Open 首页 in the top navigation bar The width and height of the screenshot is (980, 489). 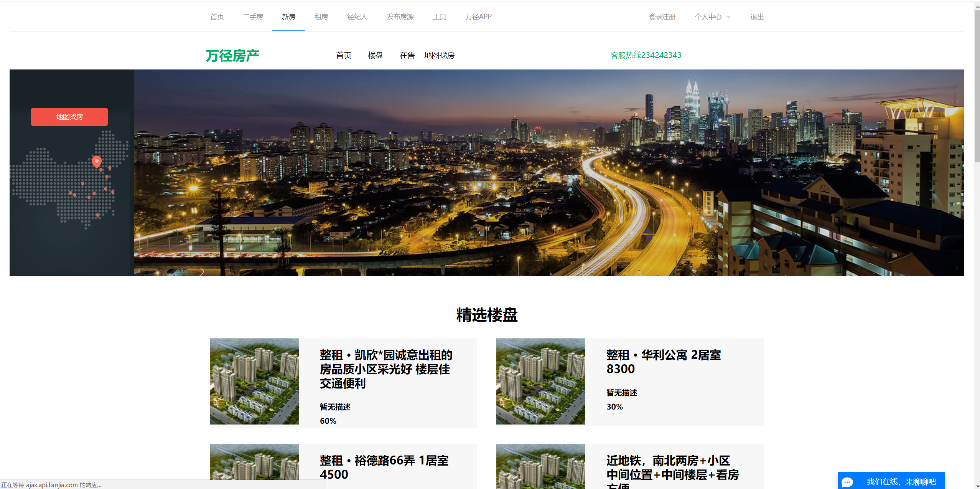(x=217, y=17)
